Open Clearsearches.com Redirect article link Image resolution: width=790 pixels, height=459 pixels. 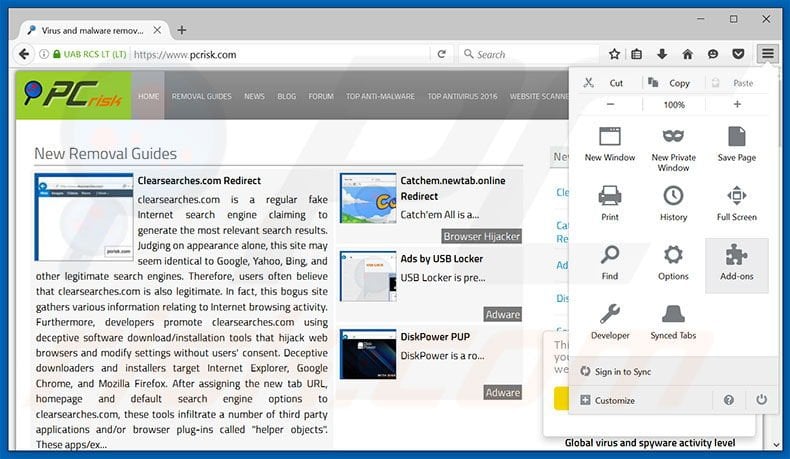pos(199,180)
